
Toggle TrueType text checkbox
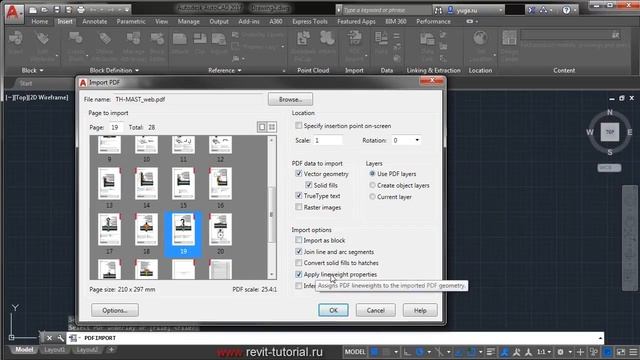pos(299,196)
